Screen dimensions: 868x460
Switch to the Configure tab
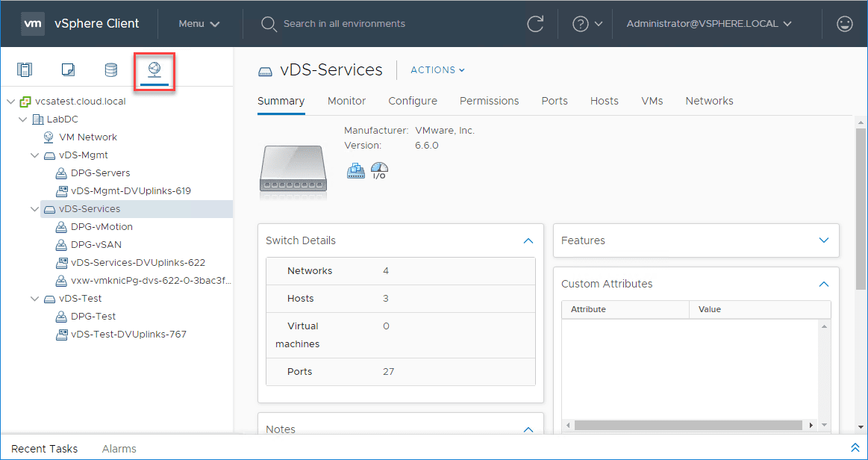(412, 101)
